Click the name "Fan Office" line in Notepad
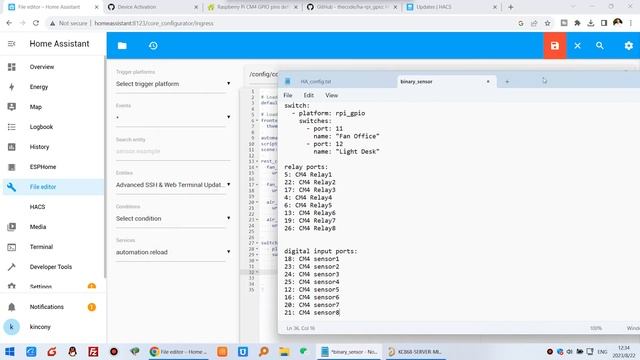The height and width of the screenshot is (360, 640). pyautogui.click(x=346, y=136)
